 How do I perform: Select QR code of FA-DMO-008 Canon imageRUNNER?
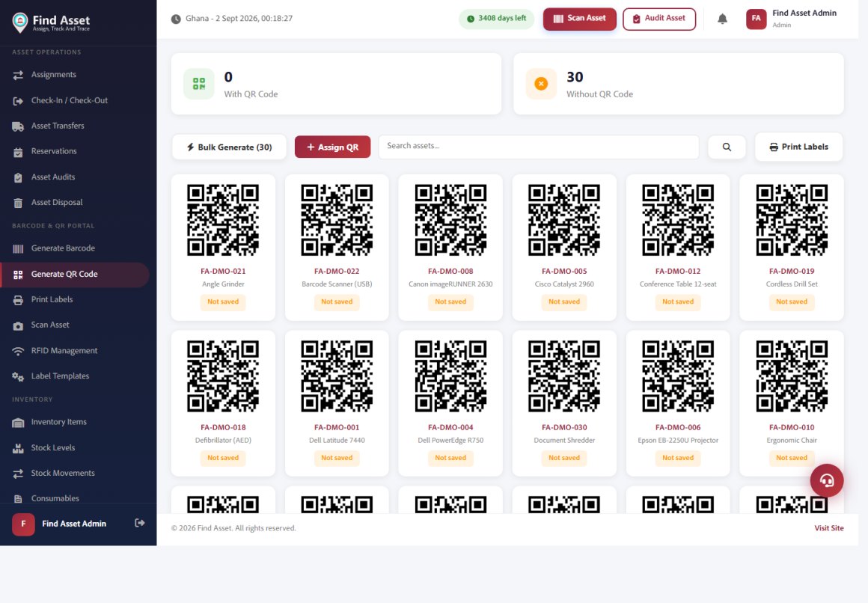(450, 221)
